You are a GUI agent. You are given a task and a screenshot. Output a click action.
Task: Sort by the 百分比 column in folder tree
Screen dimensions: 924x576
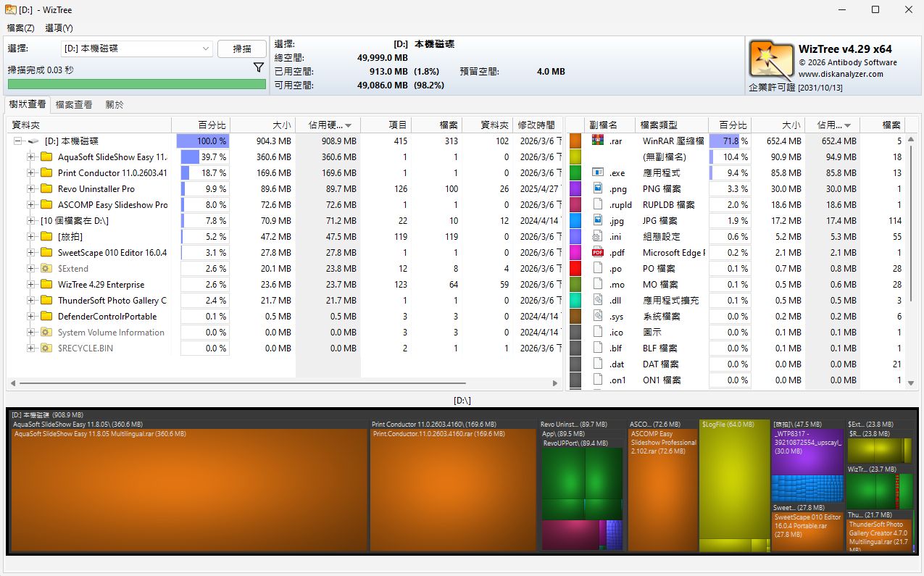click(x=201, y=125)
